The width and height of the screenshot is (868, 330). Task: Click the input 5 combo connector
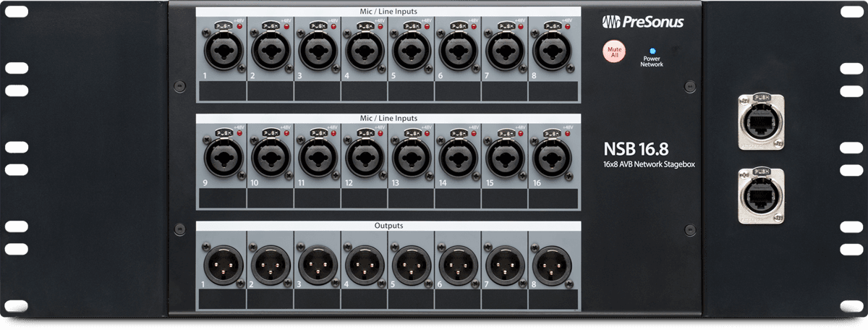(x=410, y=52)
